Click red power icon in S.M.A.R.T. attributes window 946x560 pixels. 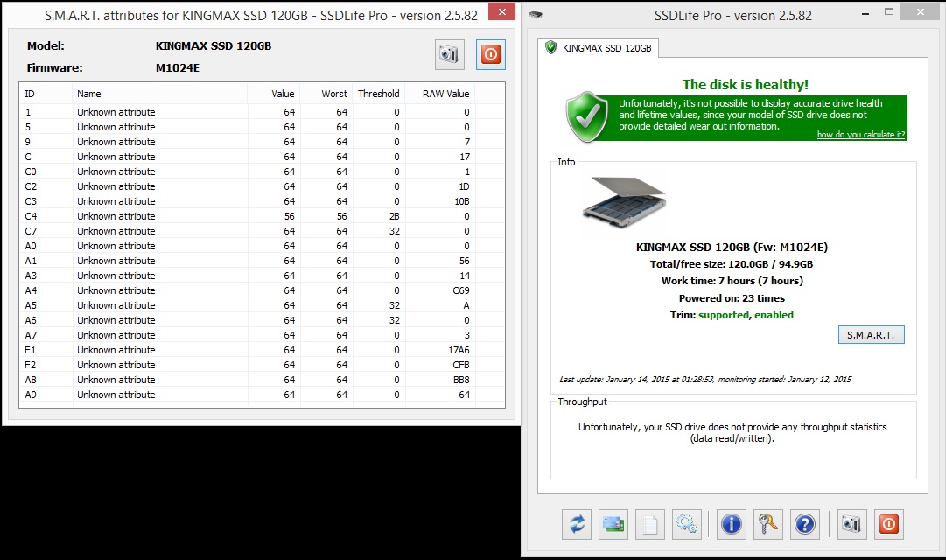pyautogui.click(x=490, y=55)
